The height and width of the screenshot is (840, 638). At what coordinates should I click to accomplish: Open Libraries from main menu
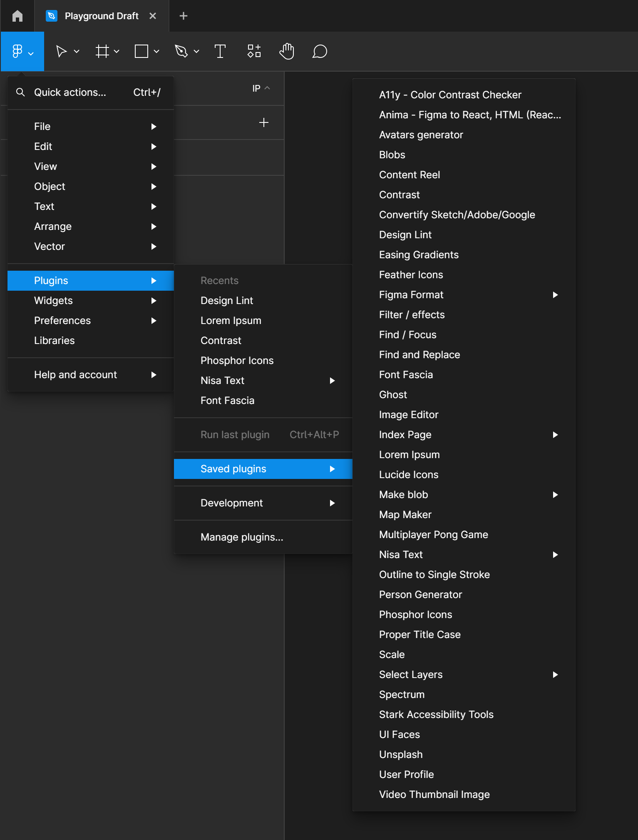(91, 340)
